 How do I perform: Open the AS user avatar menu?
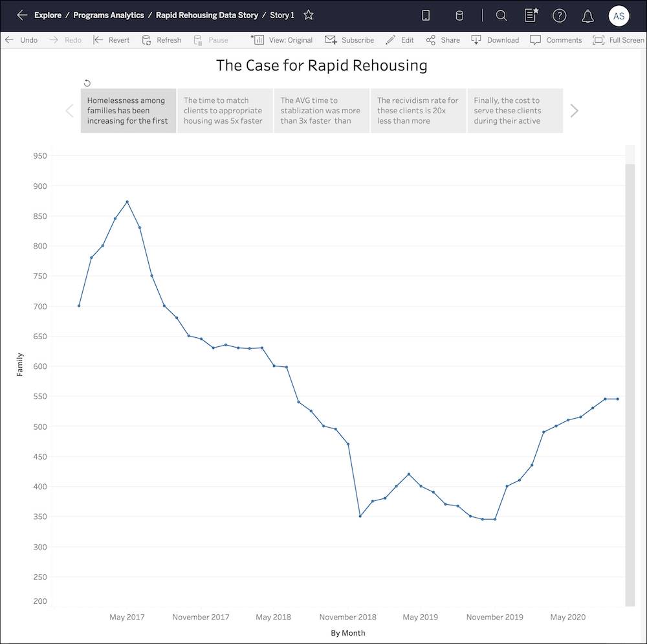click(x=619, y=16)
